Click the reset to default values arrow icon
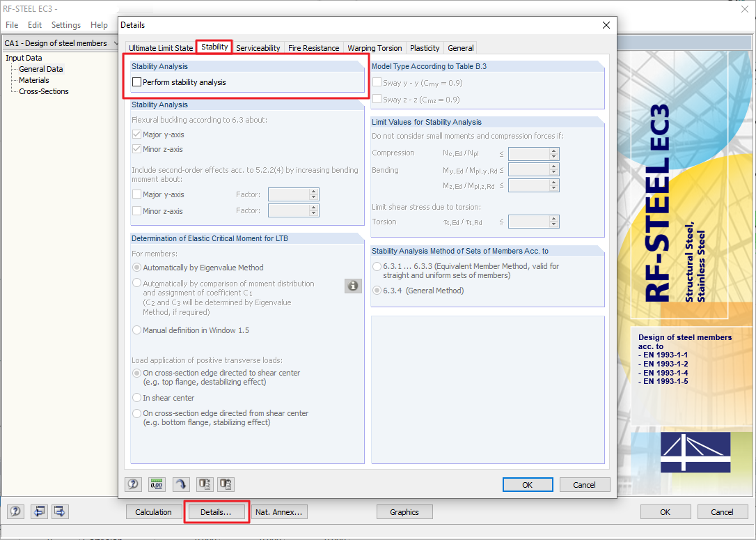756x540 pixels. [180, 484]
